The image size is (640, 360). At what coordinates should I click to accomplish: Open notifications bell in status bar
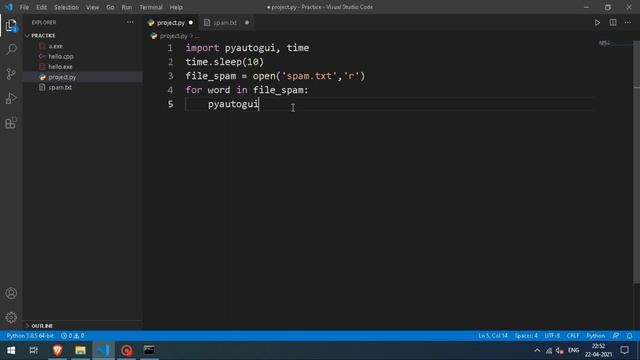tap(629, 336)
